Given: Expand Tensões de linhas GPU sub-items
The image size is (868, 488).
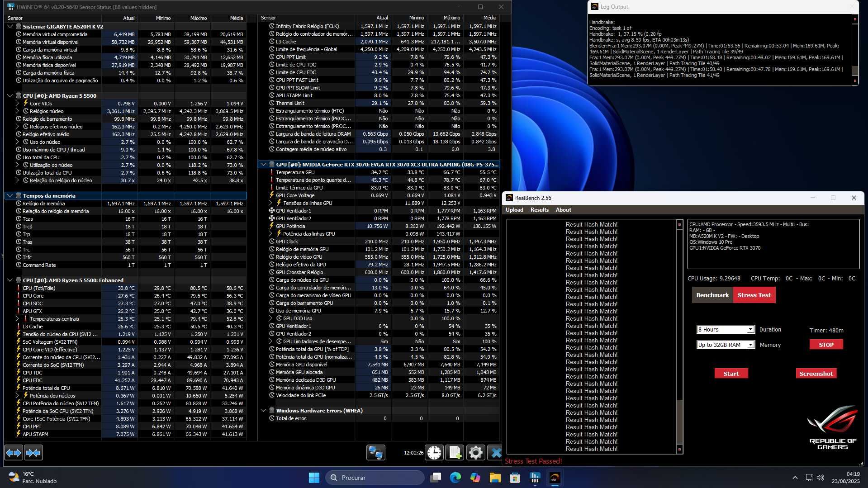Looking at the screenshot, I should [x=270, y=203].
